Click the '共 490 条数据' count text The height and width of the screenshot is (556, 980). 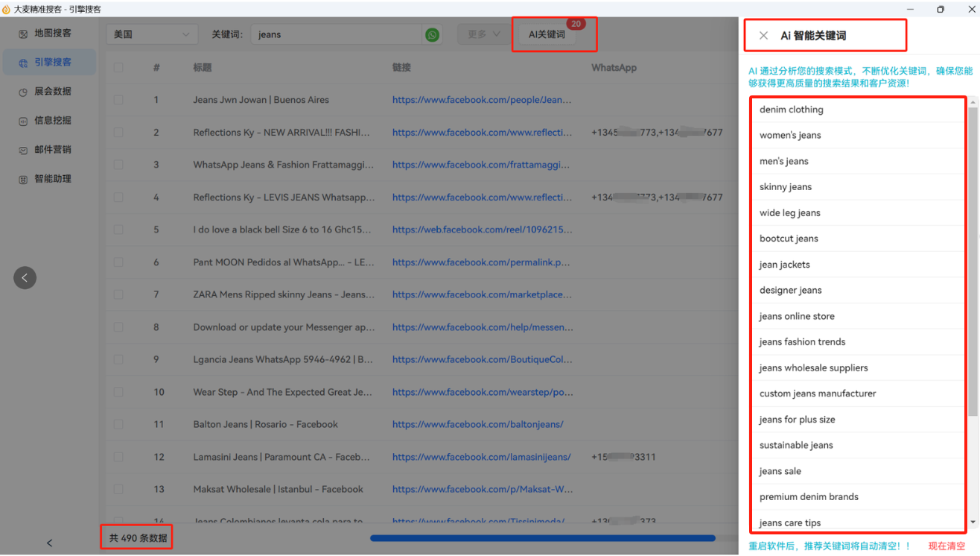(138, 538)
